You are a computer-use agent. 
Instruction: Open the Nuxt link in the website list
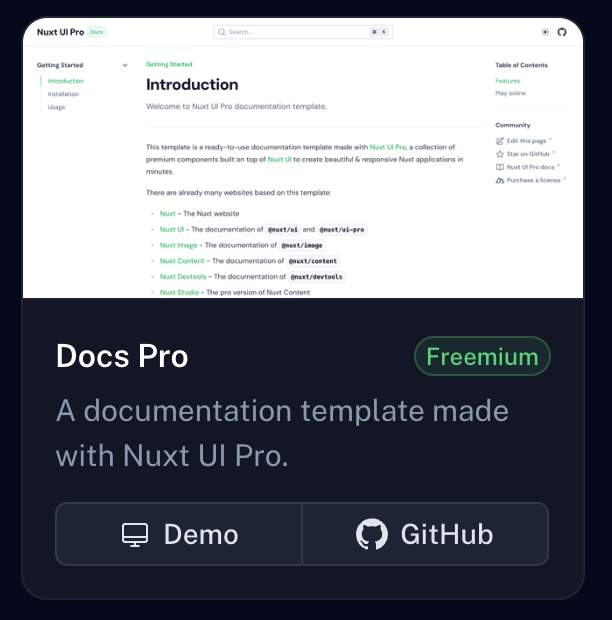(x=167, y=214)
